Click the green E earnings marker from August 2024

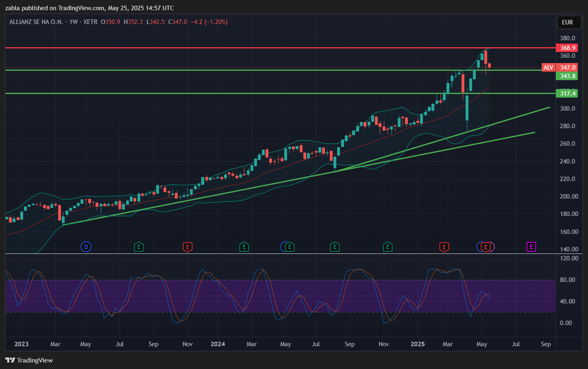pyautogui.click(x=335, y=247)
